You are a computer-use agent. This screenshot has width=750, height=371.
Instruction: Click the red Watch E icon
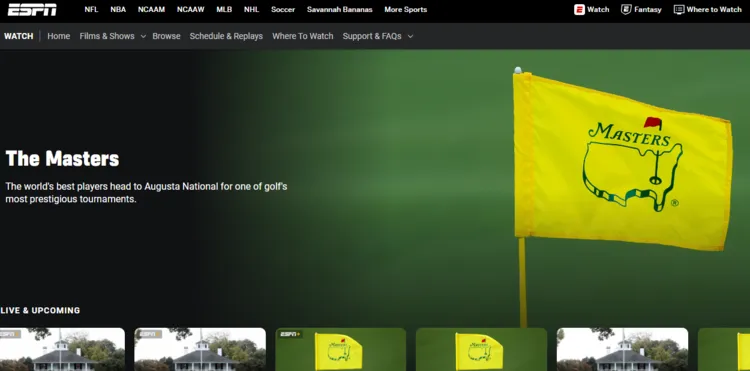click(579, 10)
